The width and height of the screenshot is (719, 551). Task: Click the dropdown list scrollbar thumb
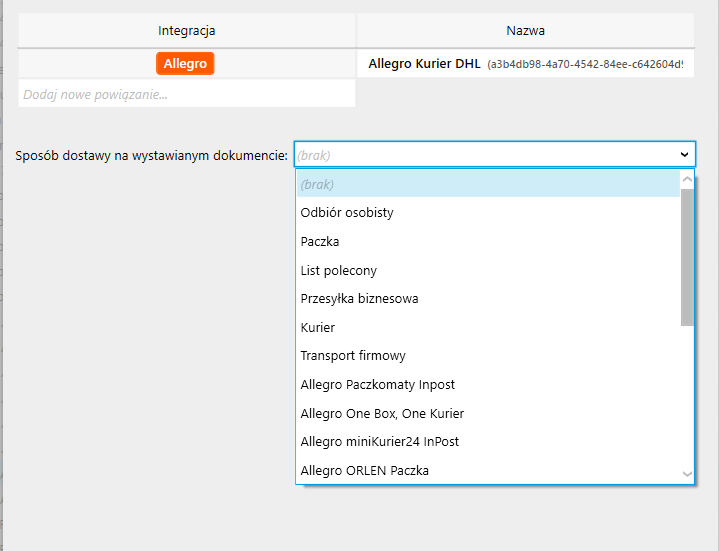tap(687, 258)
